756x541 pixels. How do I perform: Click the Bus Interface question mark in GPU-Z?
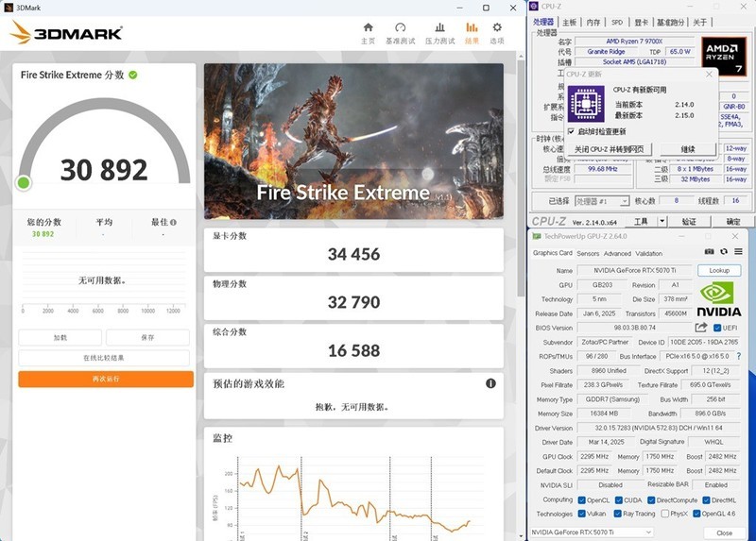point(739,356)
